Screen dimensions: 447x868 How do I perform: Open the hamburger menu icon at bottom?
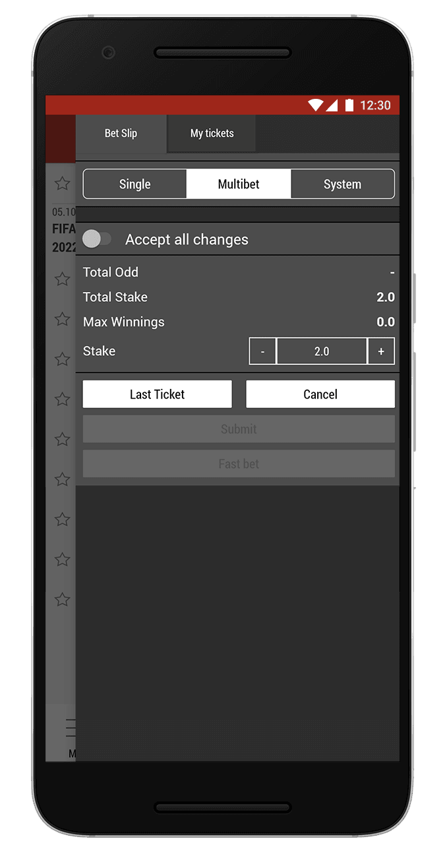[x=71, y=728]
